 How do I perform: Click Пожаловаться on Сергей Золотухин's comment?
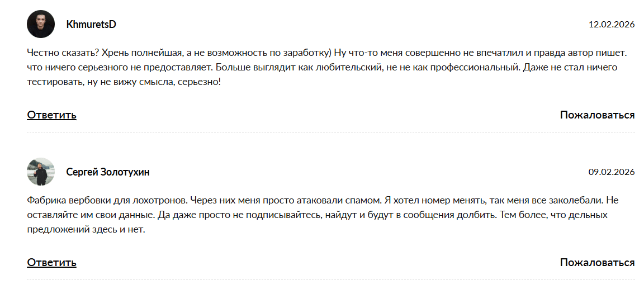pyautogui.click(x=597, y=263)
